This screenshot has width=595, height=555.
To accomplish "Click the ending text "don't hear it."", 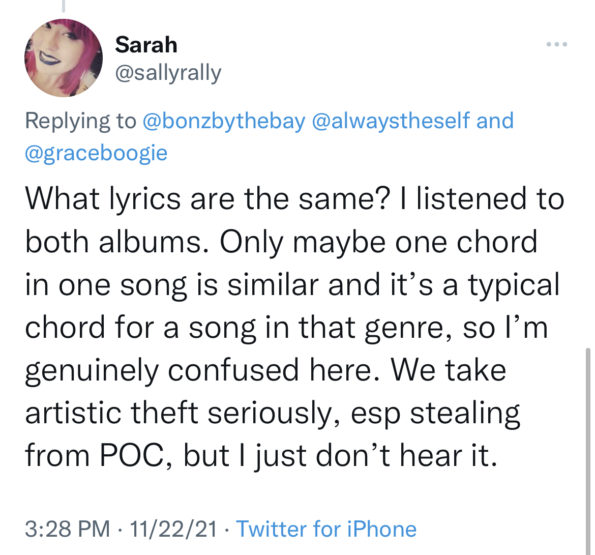I will 406,455.
